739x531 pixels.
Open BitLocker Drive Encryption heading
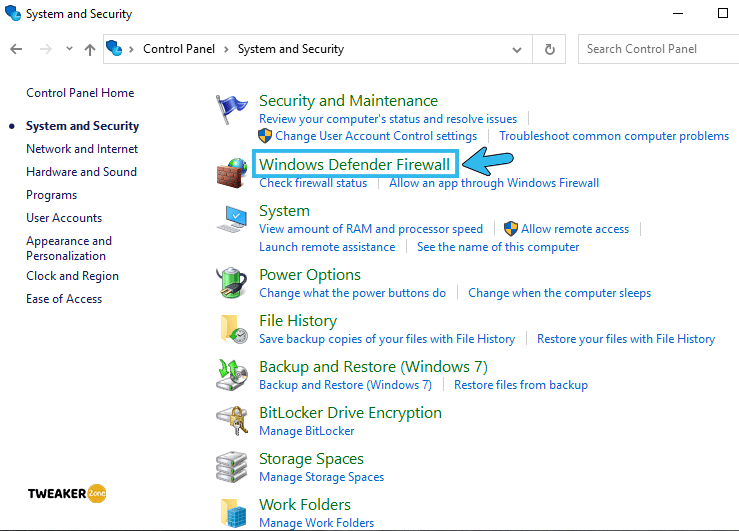pos(350,413)
